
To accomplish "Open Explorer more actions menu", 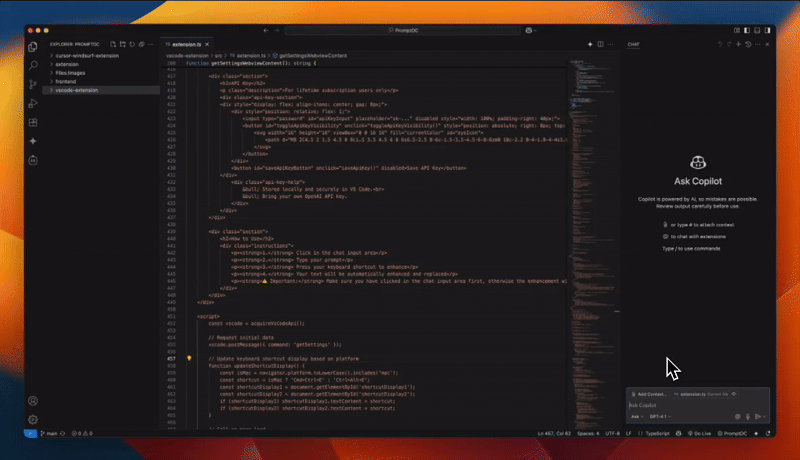I will 151,44.
